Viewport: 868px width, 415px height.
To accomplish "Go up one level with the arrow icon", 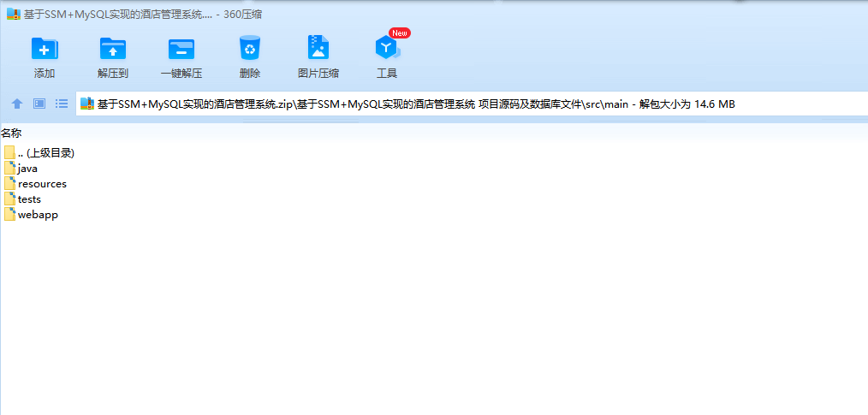I will click(17, 104).
